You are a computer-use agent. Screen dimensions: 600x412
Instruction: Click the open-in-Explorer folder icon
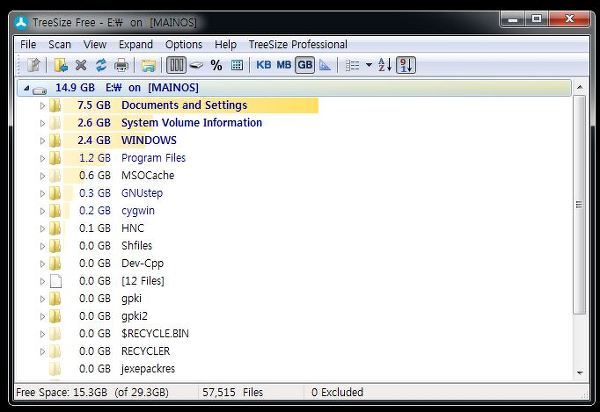pos(148,66)
